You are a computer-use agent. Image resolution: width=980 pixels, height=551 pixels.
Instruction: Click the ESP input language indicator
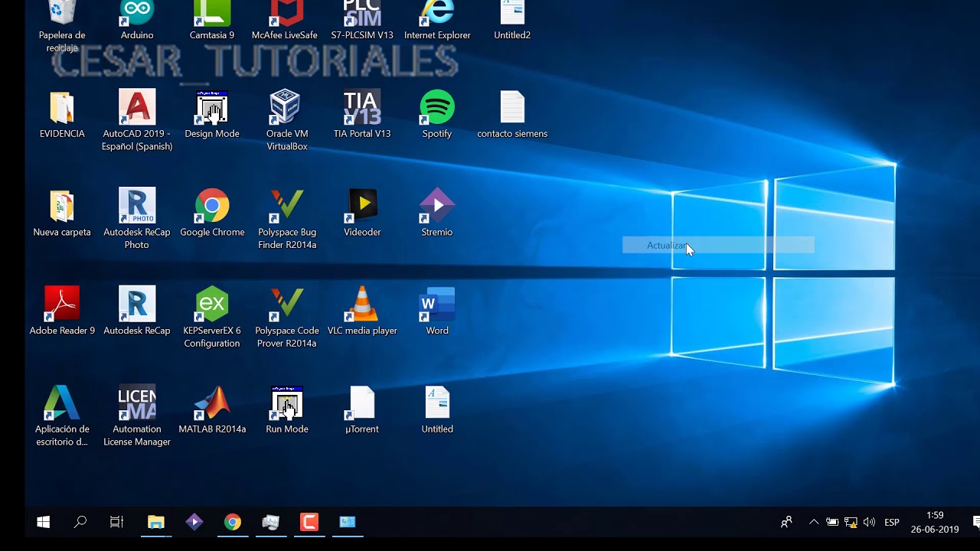(x=892, y=522)
